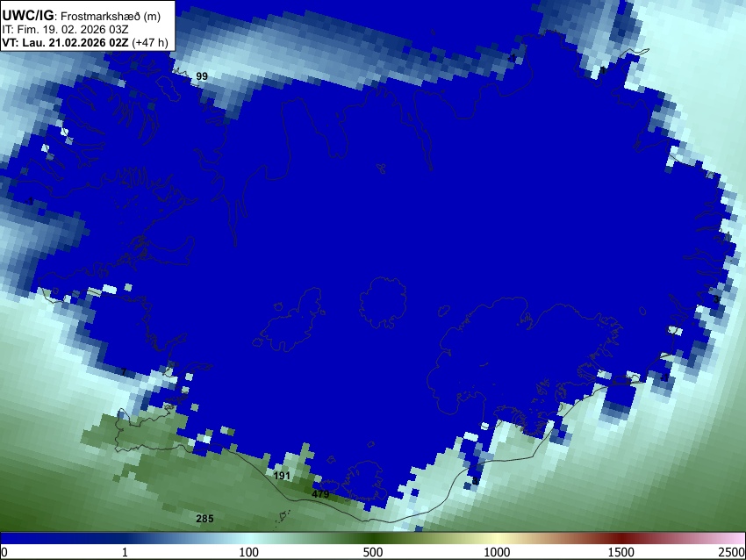Click the map value label '99'
The height and width of the screenshot is (560, 746).
[x=202, y=76]
